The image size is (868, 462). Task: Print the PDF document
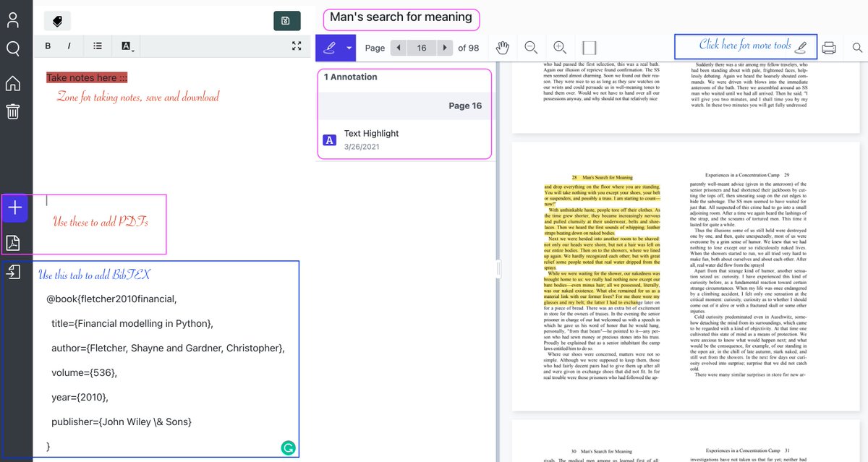(x=829, y=48)
